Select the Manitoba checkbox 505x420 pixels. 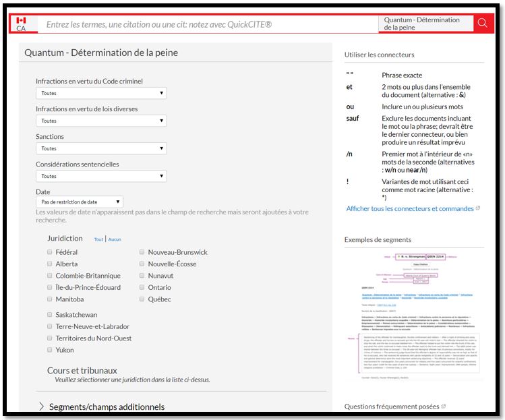click(50, 299)
